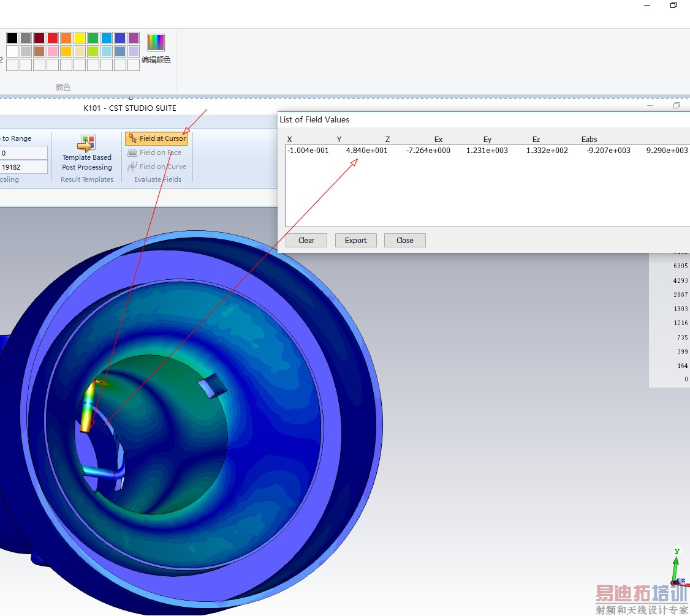Viewport: 690px width, 616px height.
Task: Select the Y value 4.840e+001 cell
Action: coord(366,151)
